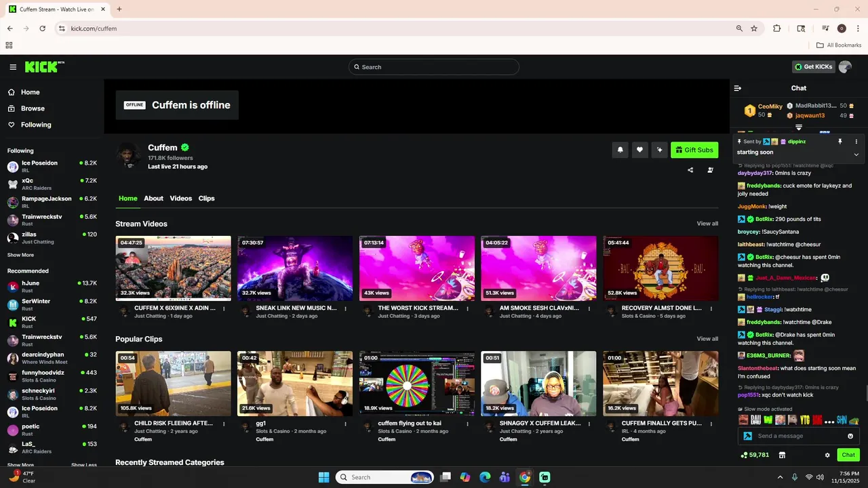View all Popular Clips

coord(707,339)
